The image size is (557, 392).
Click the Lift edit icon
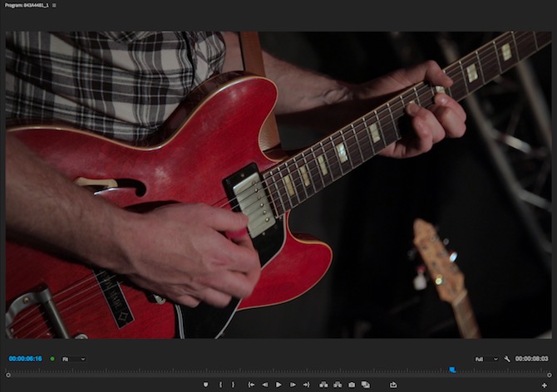tap(323, 385)
